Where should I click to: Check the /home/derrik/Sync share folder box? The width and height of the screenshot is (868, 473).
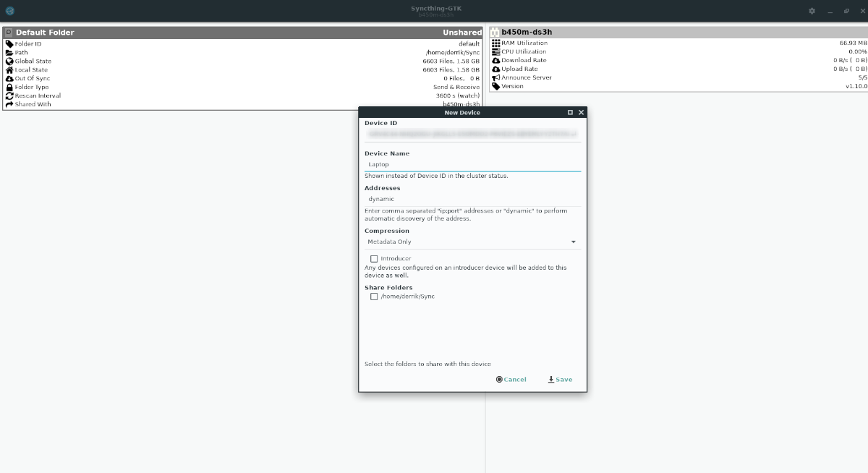374,297
